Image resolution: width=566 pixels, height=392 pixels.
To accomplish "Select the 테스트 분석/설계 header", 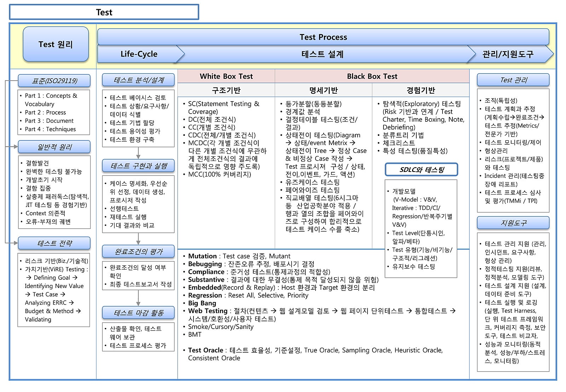I will coord(138,80).
